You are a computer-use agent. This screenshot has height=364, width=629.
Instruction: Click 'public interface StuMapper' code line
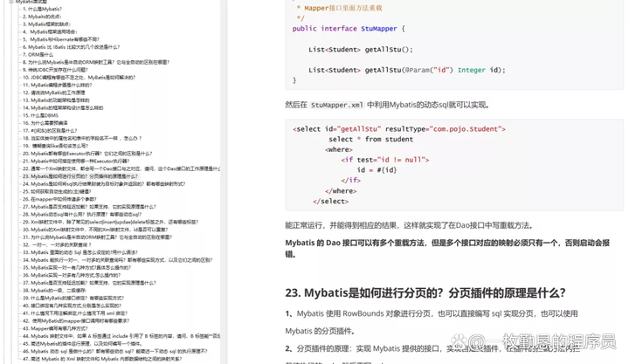pos(349,29)
